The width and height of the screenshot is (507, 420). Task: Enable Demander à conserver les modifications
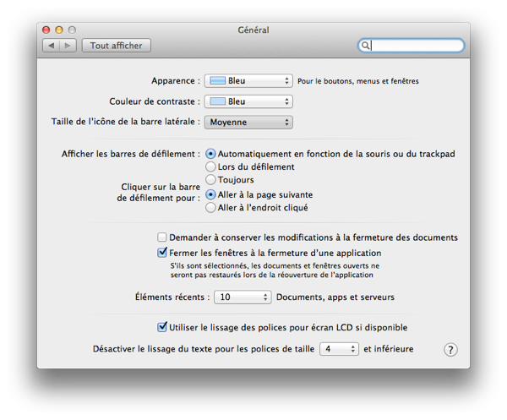pos(163,238)
